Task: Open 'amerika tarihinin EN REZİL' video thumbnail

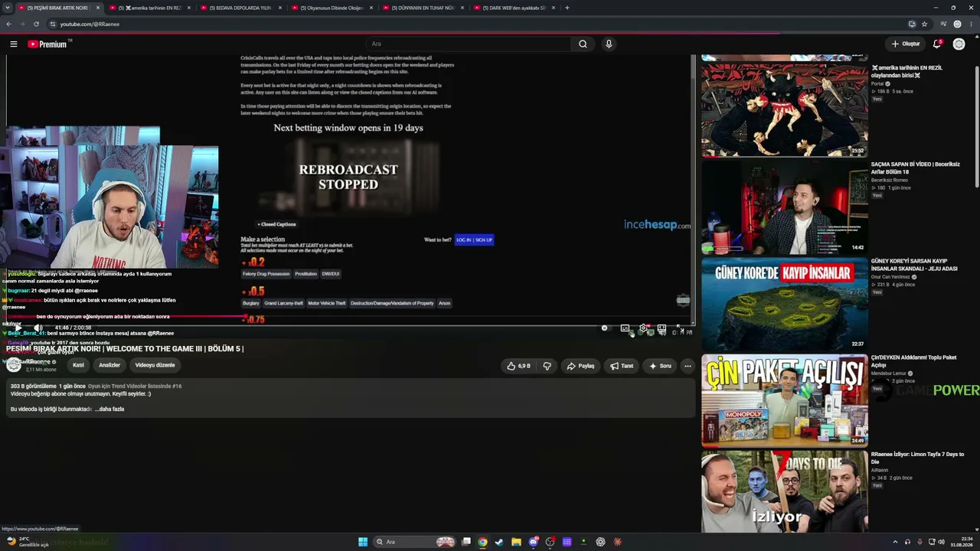Action: (785, 109)
